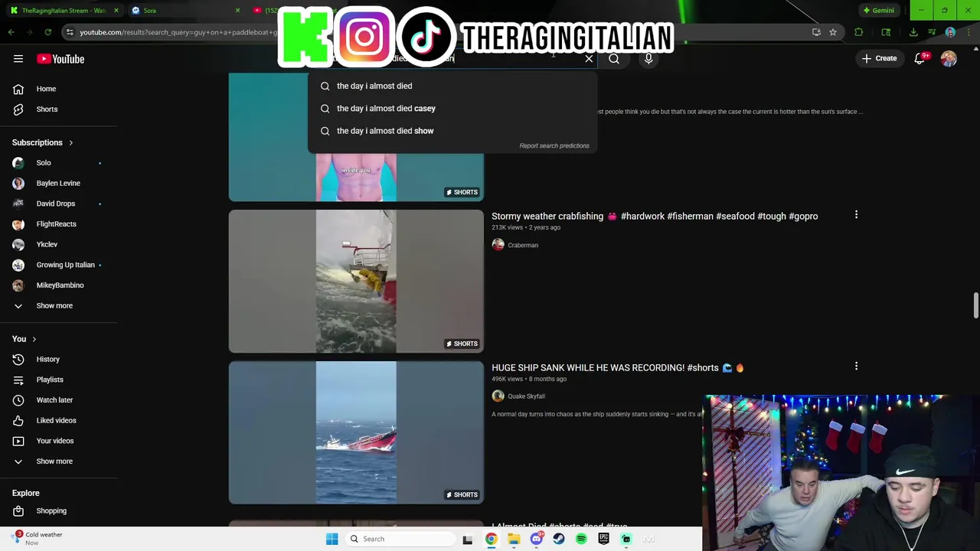Viewport: 980px width, 551px height.
Task: Open Epic Games from the taskbar
Action: click(603, 539)
